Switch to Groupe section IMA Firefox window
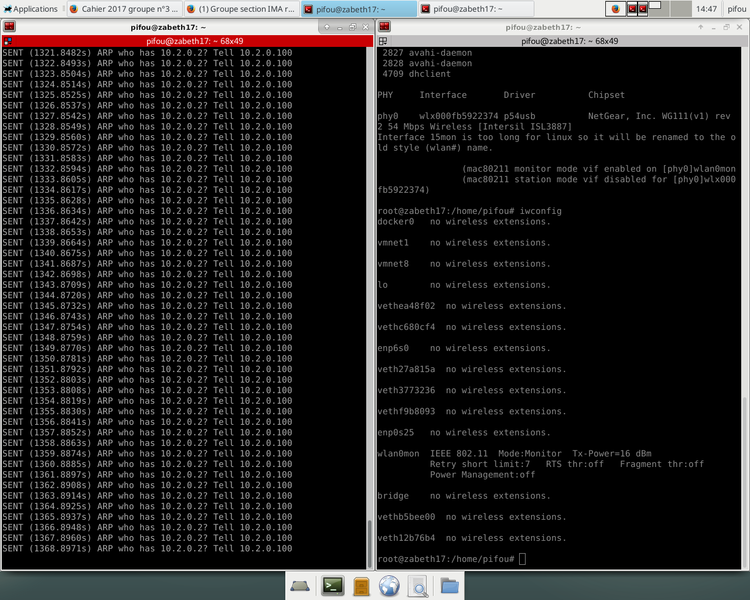Image resolution: width=750 pixels, height=600 pixels. [240, 8]
